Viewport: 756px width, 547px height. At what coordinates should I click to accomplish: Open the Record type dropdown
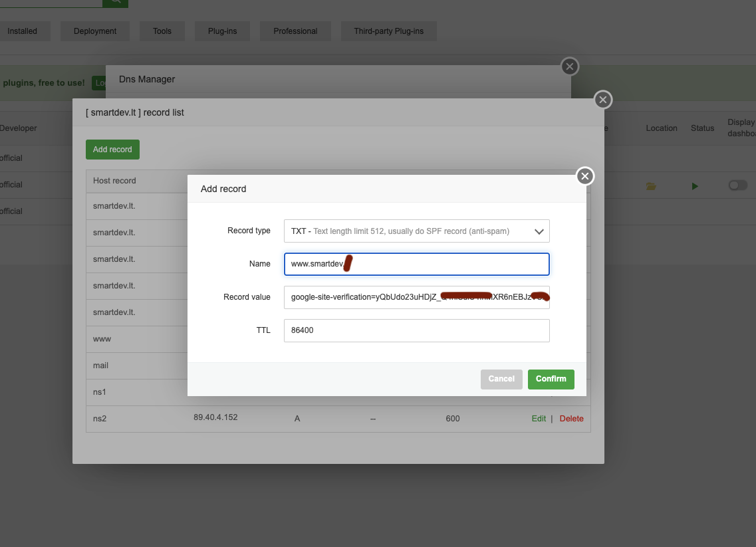point(417,231)
